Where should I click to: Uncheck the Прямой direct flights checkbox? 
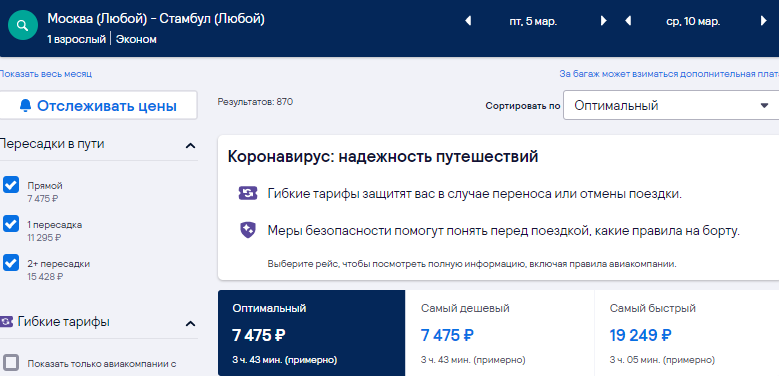point(11,185)
